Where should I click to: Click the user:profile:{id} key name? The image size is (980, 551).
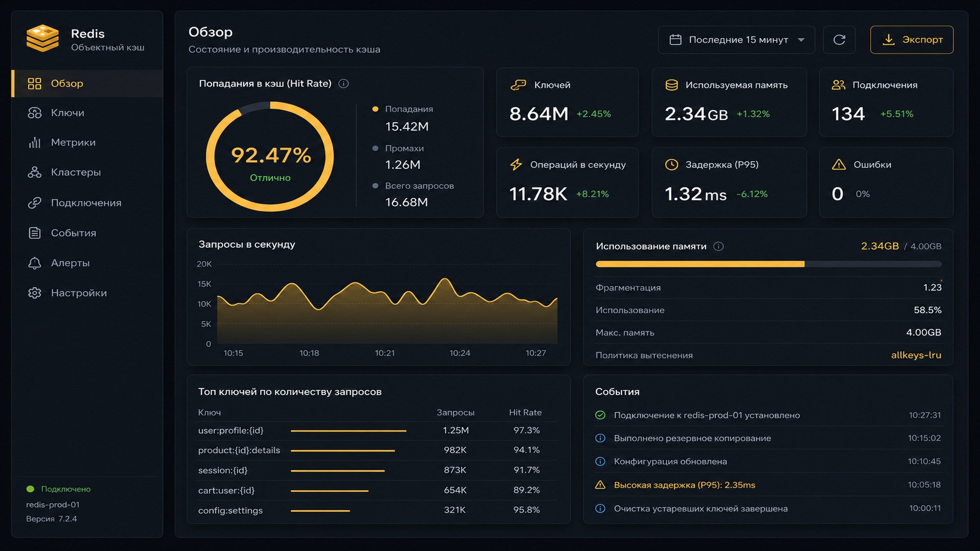tap(231, 430)
